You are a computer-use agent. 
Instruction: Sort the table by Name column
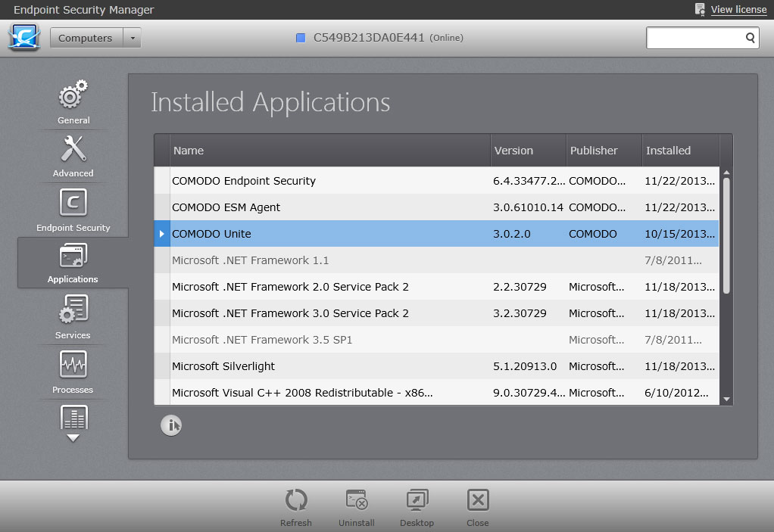pyautogui.click(x=329, y=151)
